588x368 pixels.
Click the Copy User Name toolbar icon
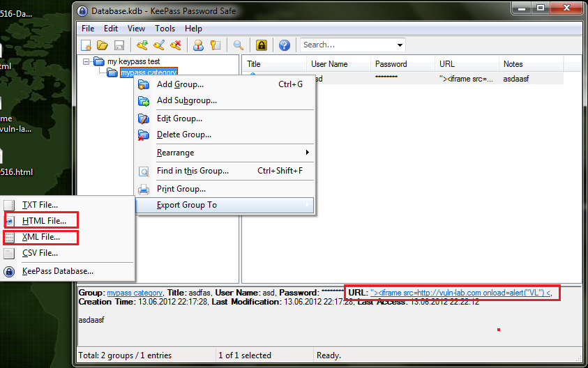click(198, 45)
